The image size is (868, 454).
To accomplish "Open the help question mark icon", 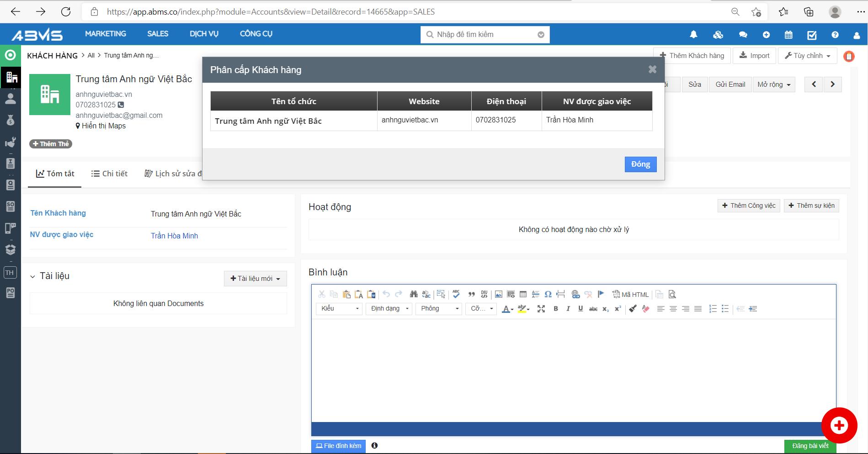I will point(835,35).
